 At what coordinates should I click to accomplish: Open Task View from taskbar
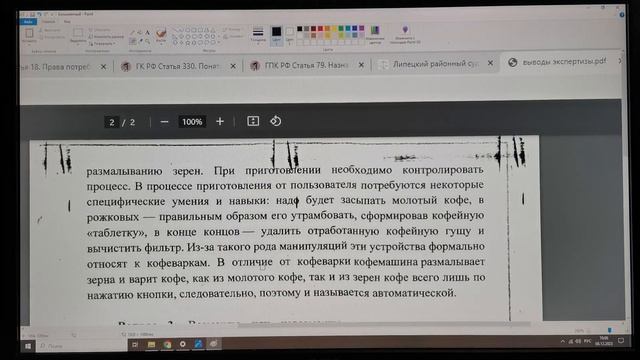click(135, 345)
